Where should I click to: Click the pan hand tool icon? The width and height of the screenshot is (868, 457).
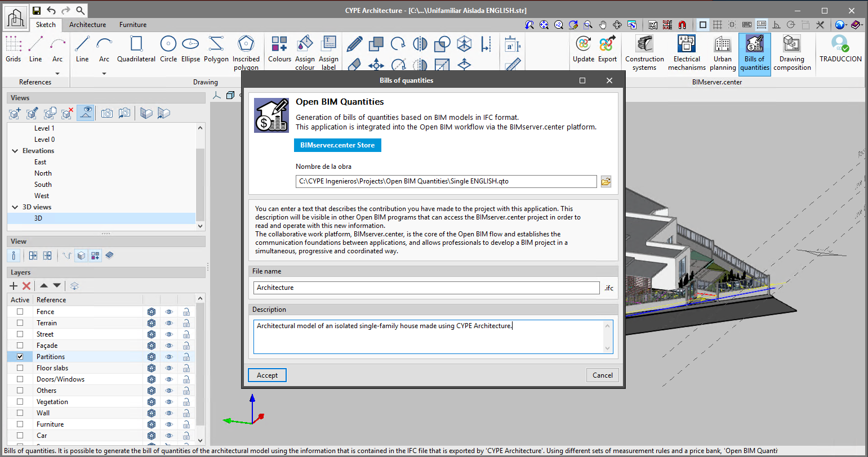pos(603,25)
